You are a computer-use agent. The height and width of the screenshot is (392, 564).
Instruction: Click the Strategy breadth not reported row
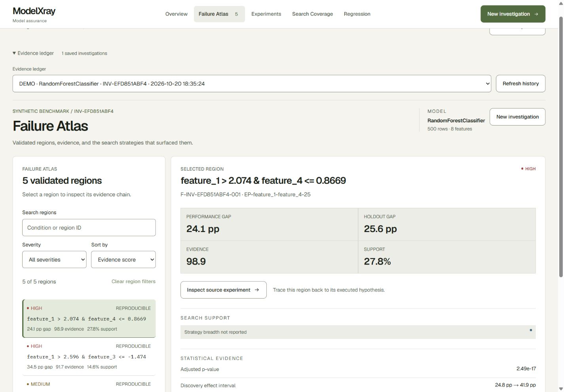[x=358, y=332]
